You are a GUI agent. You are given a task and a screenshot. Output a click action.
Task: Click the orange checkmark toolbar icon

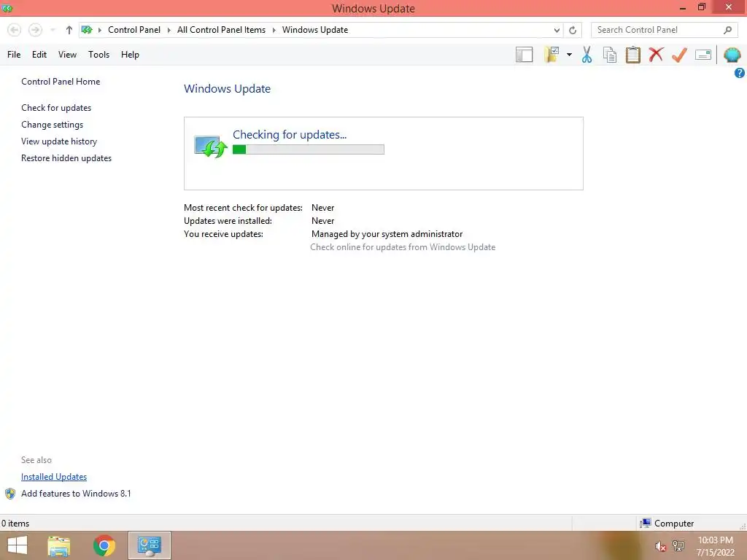tap(679, 55)
